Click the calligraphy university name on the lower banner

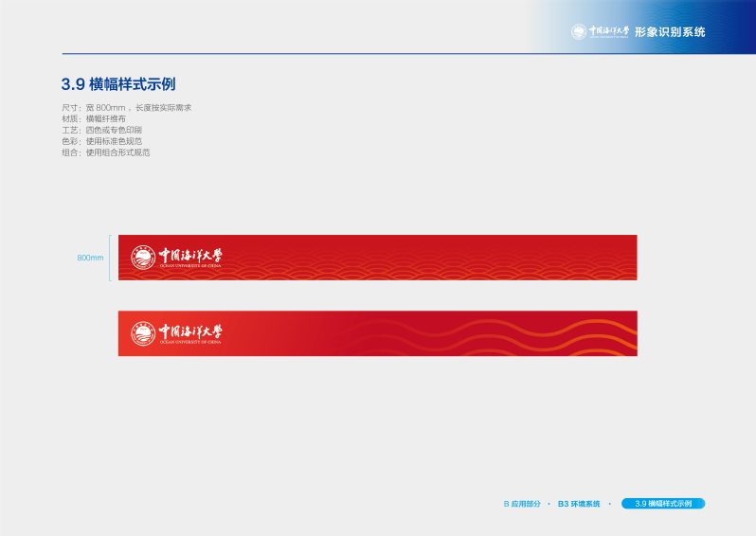tap(190, 331)
